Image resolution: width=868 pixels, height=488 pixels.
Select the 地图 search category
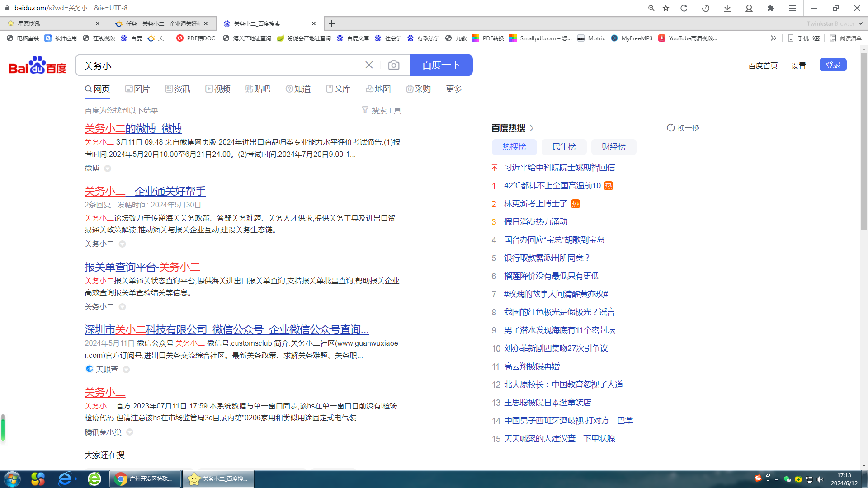tap(378, 89)
